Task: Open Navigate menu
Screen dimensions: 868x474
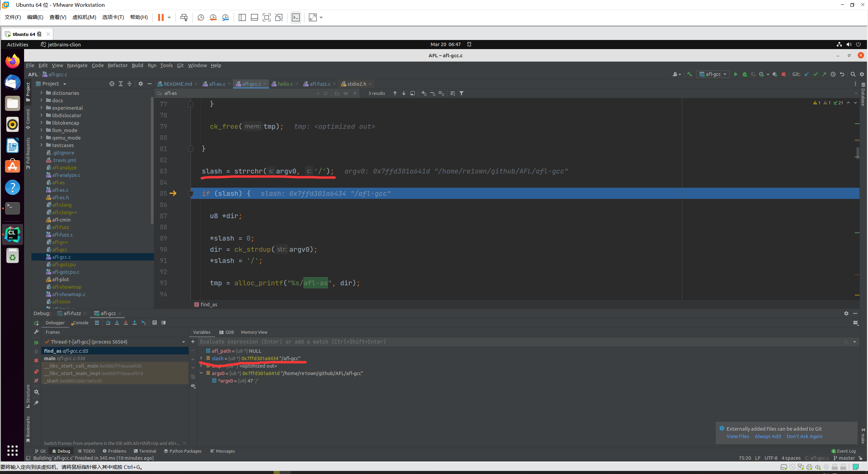Action: (x=77, y=65)
